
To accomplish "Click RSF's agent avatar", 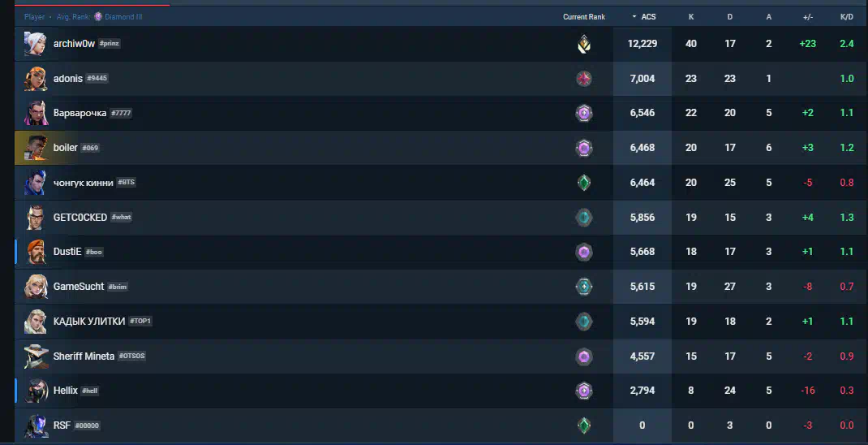I will 36,426.
